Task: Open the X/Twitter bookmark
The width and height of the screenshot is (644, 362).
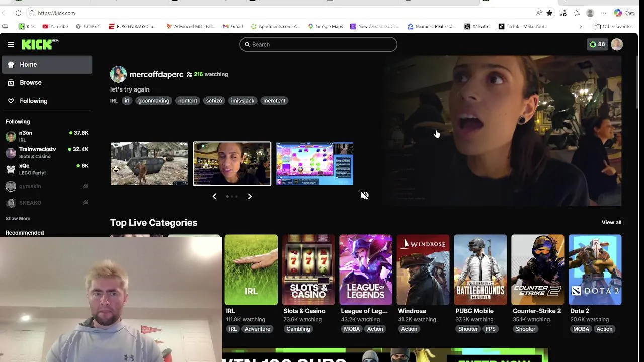Action: 477,26
